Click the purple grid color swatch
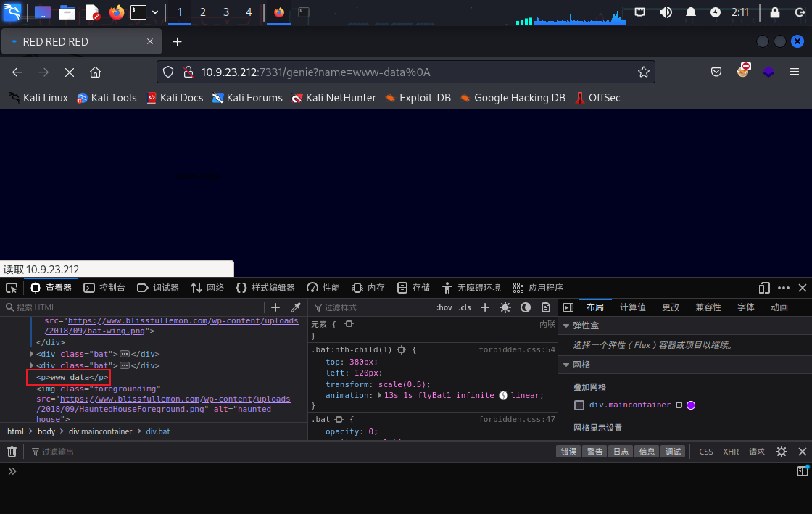812x514 pixels. click(691, 405)
